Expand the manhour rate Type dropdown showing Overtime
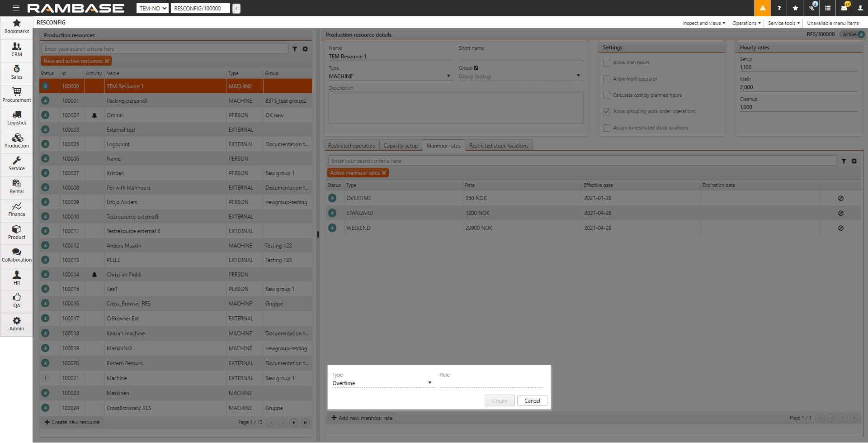Screen dimensions: 868x443 click(x=382, y=383)
